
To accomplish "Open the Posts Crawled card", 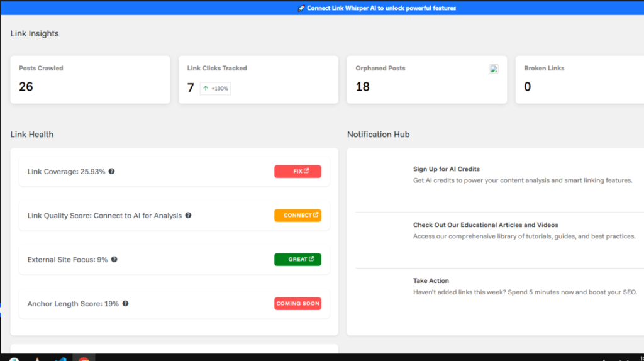I will 90,80.
